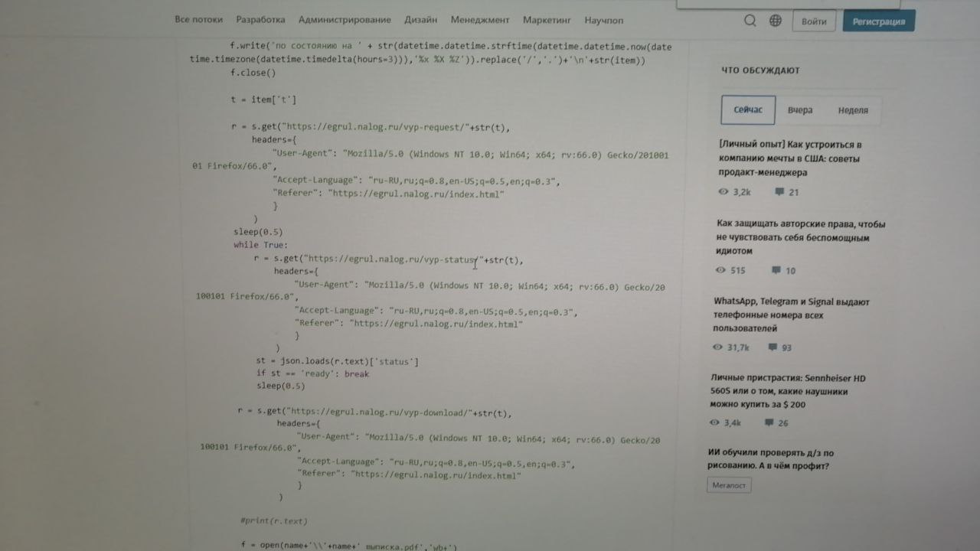Click the views eye icon showing 3,2k
Viewport: 980px width, 551px height.
coord(723,192)
